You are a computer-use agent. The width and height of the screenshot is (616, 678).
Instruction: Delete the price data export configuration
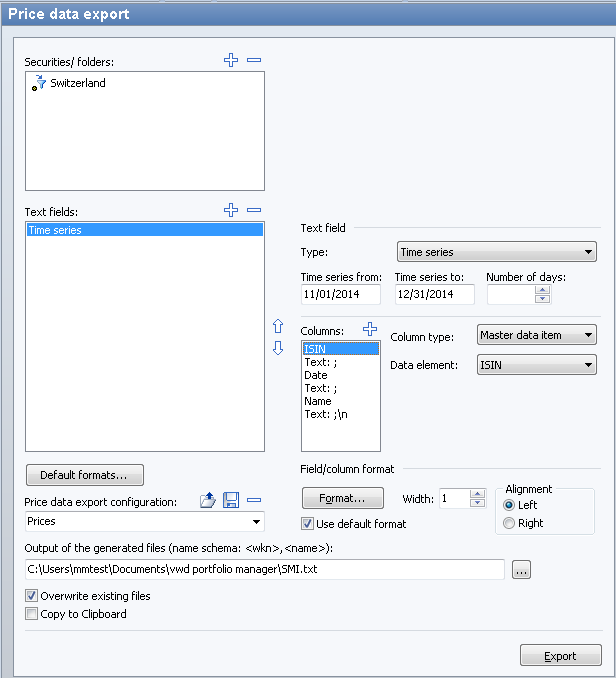pos(254,501)
